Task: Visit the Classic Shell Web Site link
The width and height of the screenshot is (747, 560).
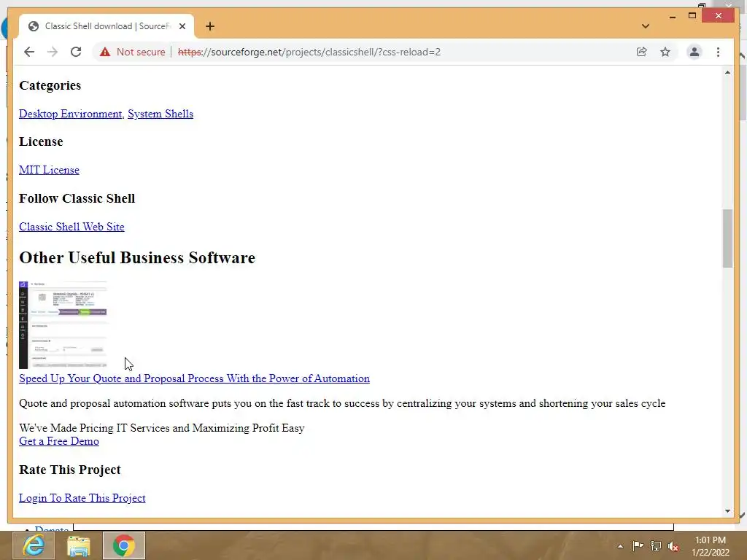Action: tap(71, 227)
